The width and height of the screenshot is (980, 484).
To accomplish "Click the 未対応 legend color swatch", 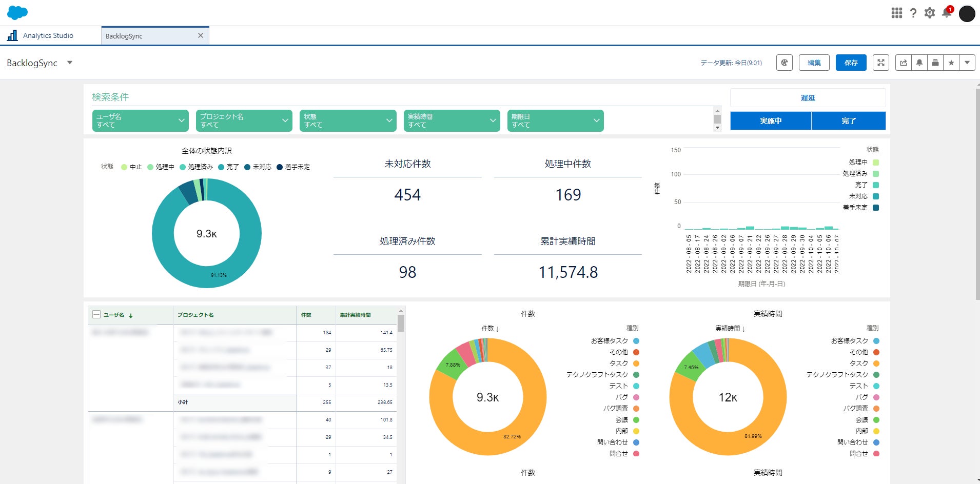I will pos(876,196).
